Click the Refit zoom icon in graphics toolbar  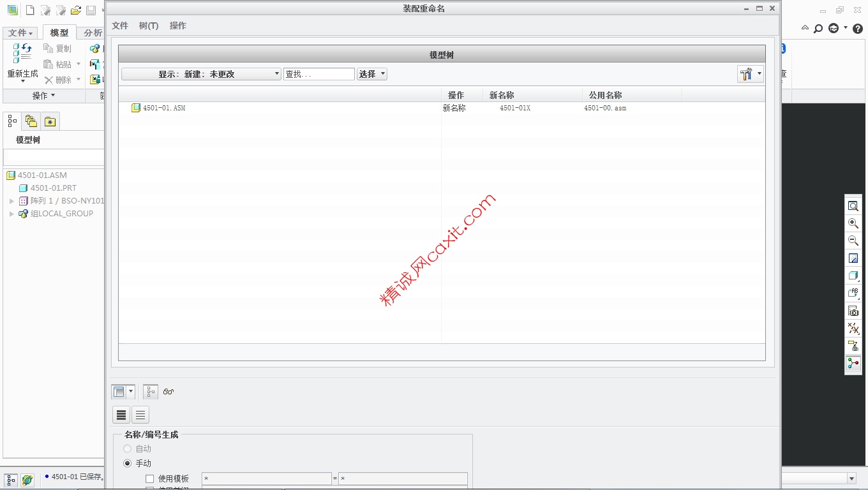[x=853, y=206]
